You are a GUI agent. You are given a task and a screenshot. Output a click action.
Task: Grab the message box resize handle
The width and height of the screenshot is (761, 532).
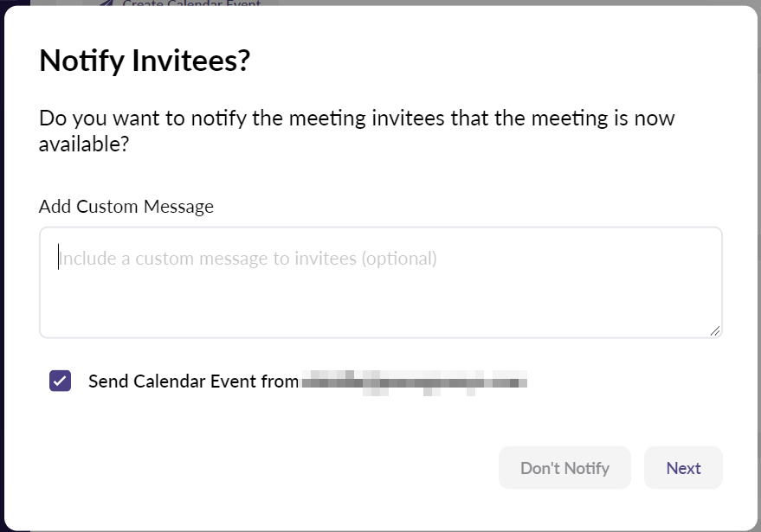715,330
